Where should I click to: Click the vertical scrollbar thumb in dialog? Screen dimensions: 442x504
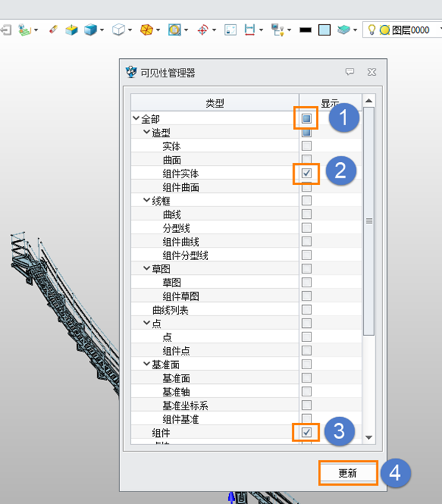[369, 221]
